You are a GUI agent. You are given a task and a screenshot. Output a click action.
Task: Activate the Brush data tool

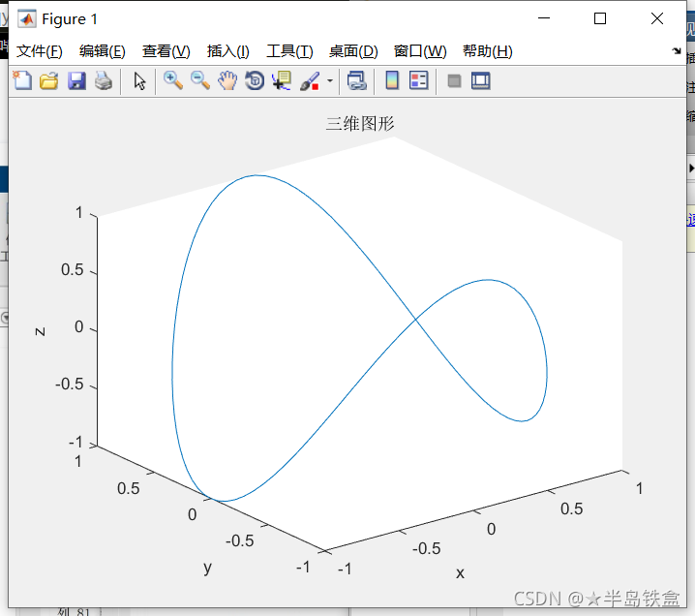(310, 81)
